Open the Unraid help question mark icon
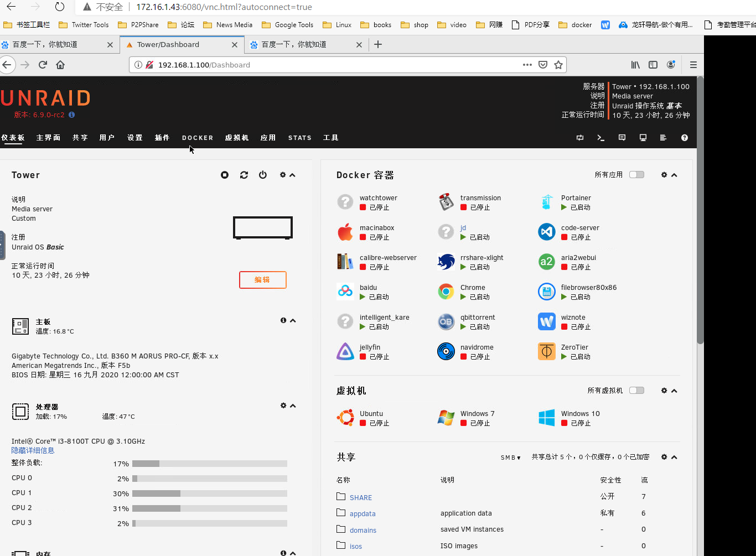Image resolution: width=756 pixels, height=556 pixels. click(685, 138)
